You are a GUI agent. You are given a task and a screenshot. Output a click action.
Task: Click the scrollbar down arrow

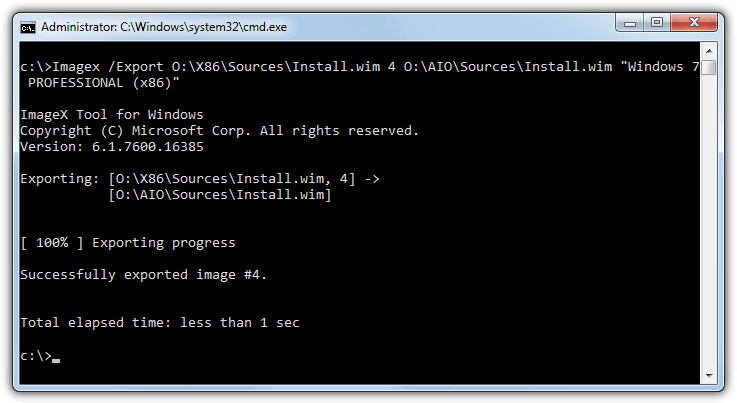click(709, 376)
